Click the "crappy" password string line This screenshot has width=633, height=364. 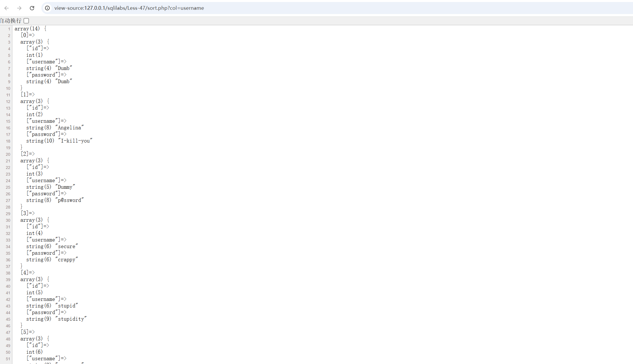pos(52,260)
